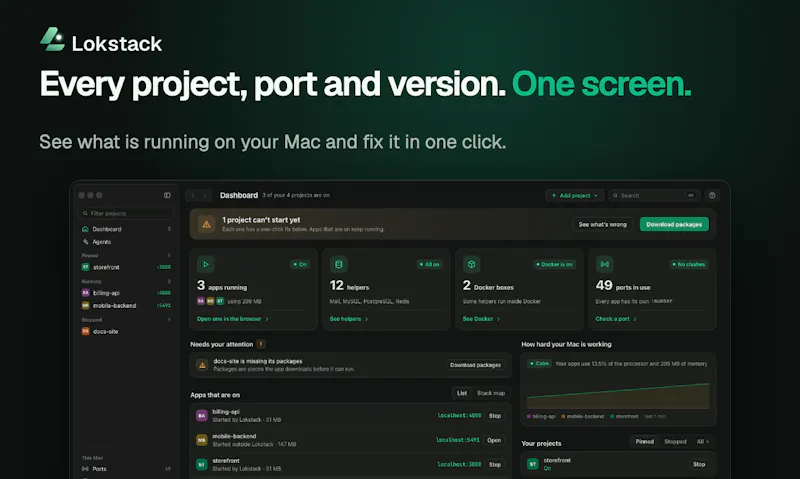Click warning icon next to docs-site missing packages

[x=202, y=365]
